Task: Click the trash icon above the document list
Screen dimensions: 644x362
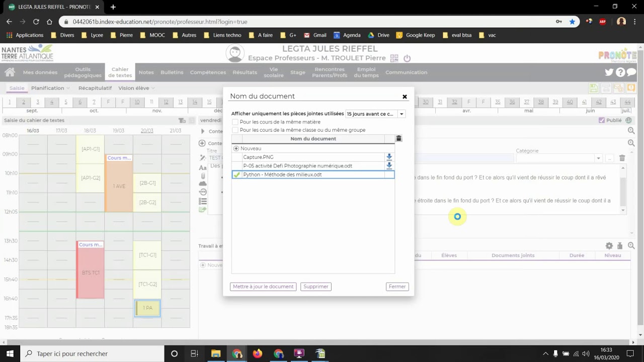Action: tap(398, 139)
